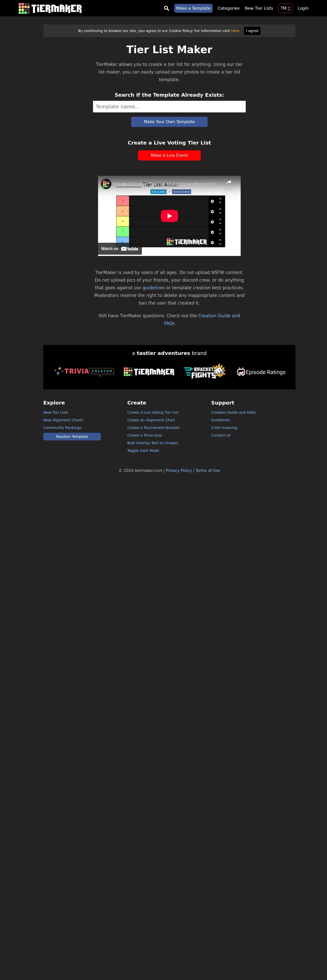Click Make a Live Event button
Viewport: 327px width, 980px height.
pos(169,155)
